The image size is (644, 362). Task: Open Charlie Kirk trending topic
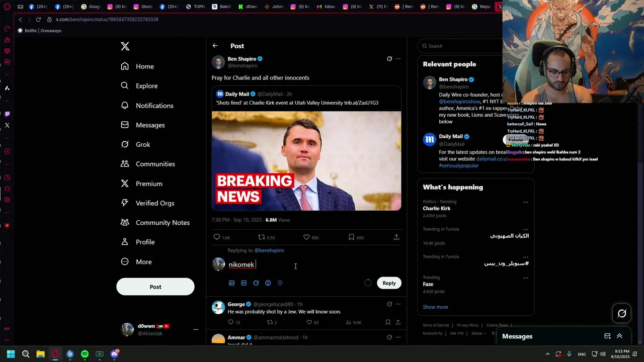tap(437, 209)
